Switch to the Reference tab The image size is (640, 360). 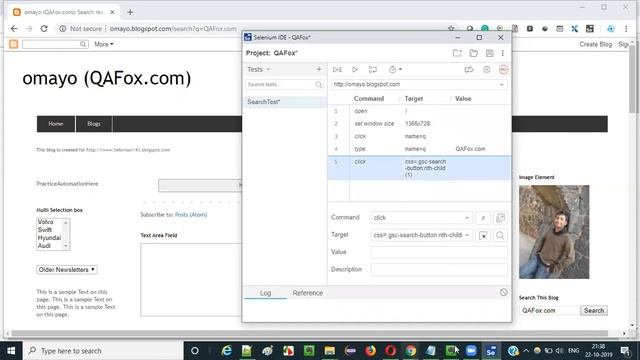(x=307, y=293)
